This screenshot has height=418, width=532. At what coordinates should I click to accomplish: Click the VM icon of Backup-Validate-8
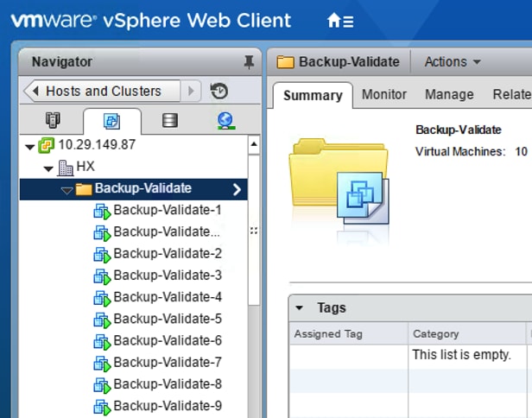coord(102,385)
